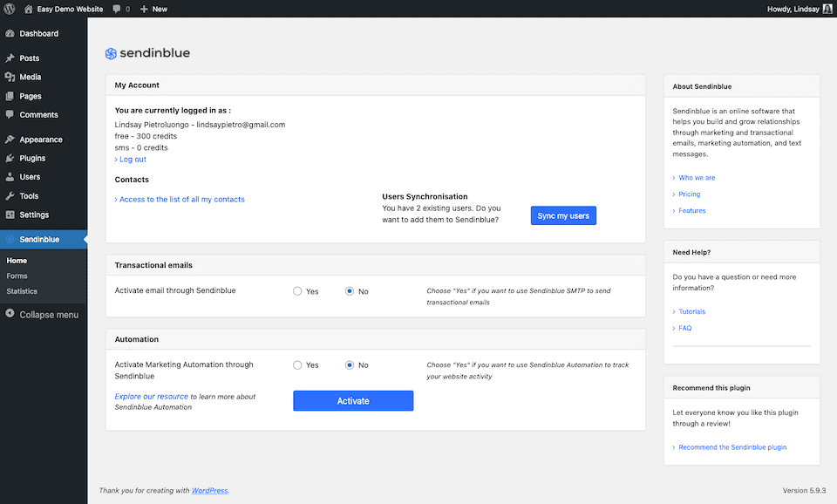Click the free - 300 credits text

coord(146,136)
